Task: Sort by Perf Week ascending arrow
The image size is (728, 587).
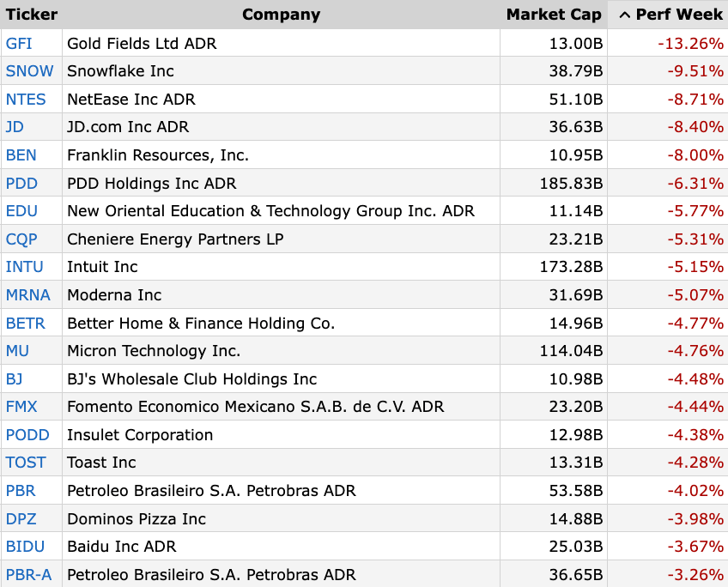Action: pos(624,15)
